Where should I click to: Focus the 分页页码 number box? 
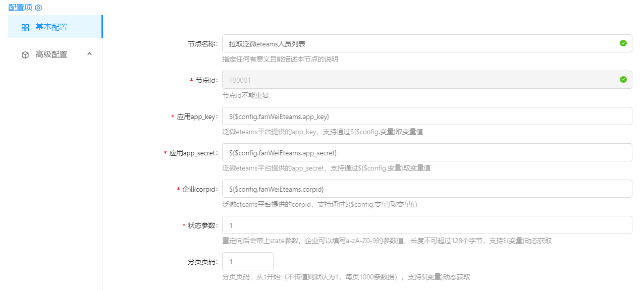point(247,262)
